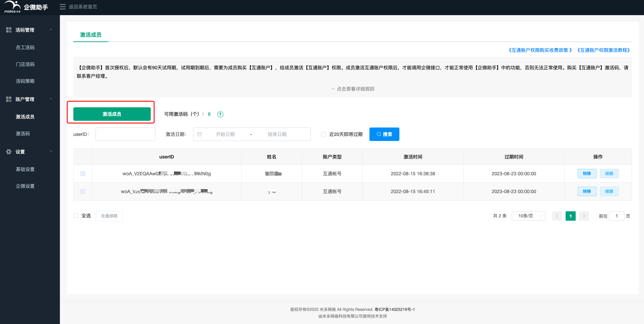Select 激活成员 in the sidebar
This screenshot has width=644, height=324.
tap(25, 117)
